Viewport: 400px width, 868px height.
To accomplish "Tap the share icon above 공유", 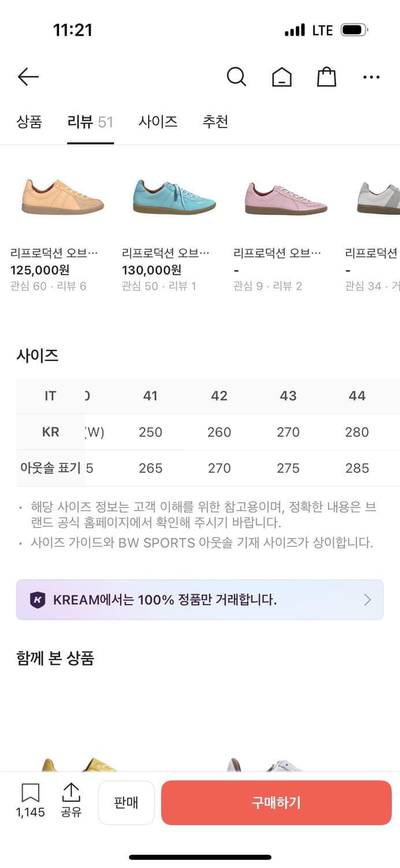I will (71, 794).
